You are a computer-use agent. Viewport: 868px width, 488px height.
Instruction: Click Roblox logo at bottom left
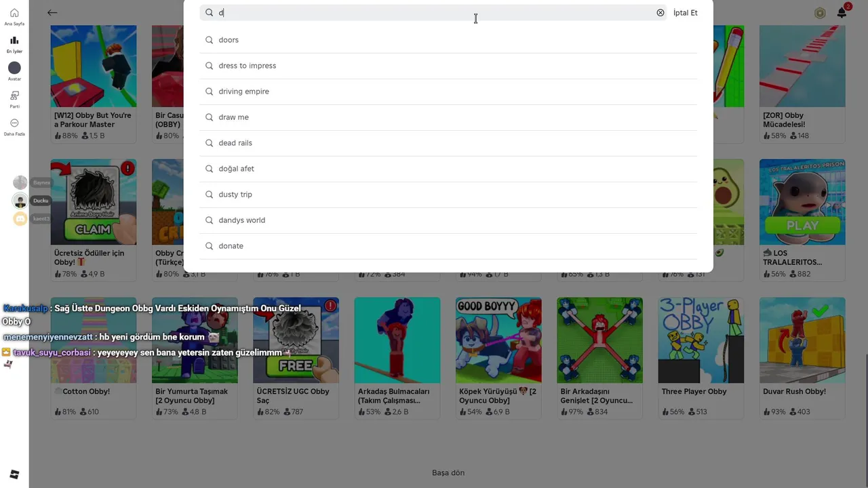pos(14,474)
